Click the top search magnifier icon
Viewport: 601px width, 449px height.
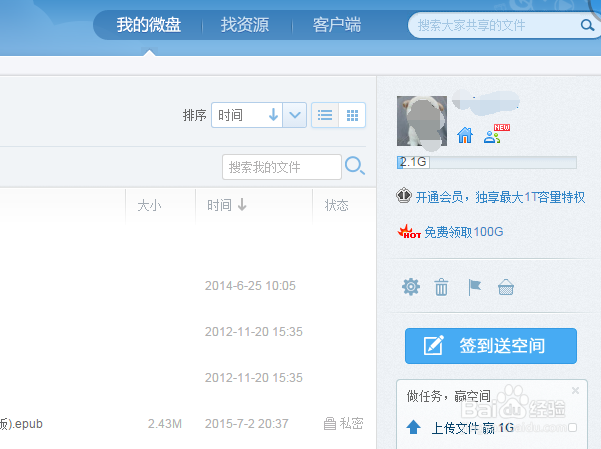point(586,25)
